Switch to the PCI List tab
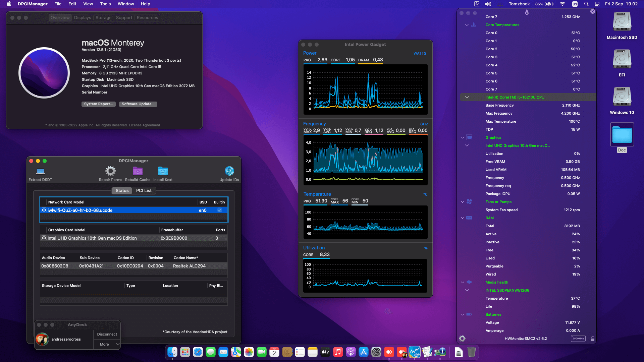The image size is (644, 362). (x=144, y=190)
